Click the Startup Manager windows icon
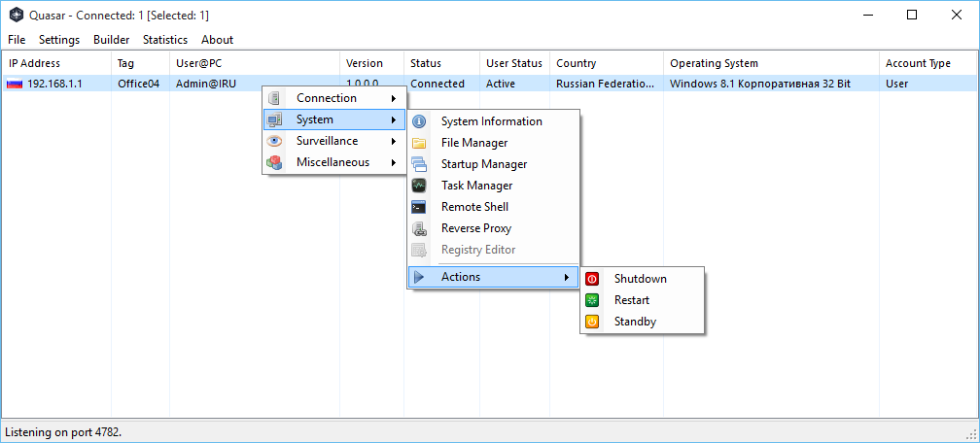Viewport: 980px width, 443px height. pyautogui.click(x=419, y=164)
